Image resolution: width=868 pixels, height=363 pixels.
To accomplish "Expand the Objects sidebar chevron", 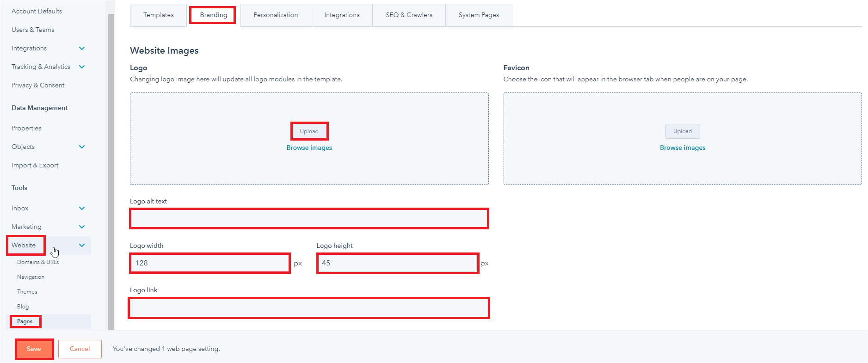I will point(82,147).
